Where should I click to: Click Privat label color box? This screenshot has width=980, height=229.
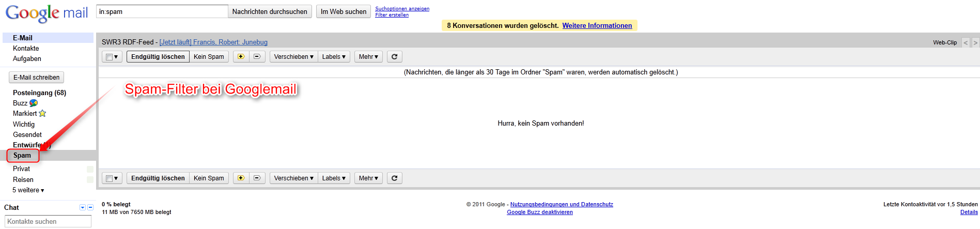[90, 169]
